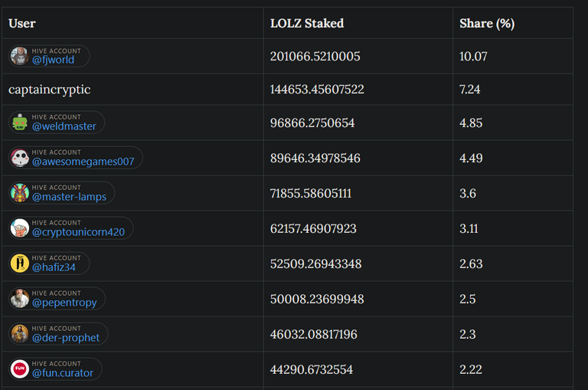Open the @fun.curator profile link
The height and width of the screenshot is (390, 588).
click(x=62, y=373)
